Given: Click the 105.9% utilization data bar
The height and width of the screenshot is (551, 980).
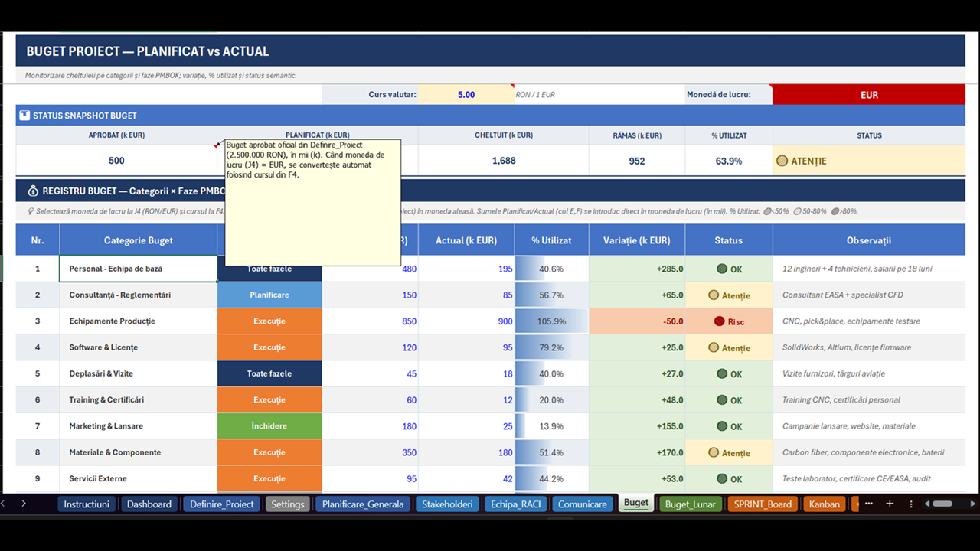Looking at the screenshot, I should coord(551,321).
